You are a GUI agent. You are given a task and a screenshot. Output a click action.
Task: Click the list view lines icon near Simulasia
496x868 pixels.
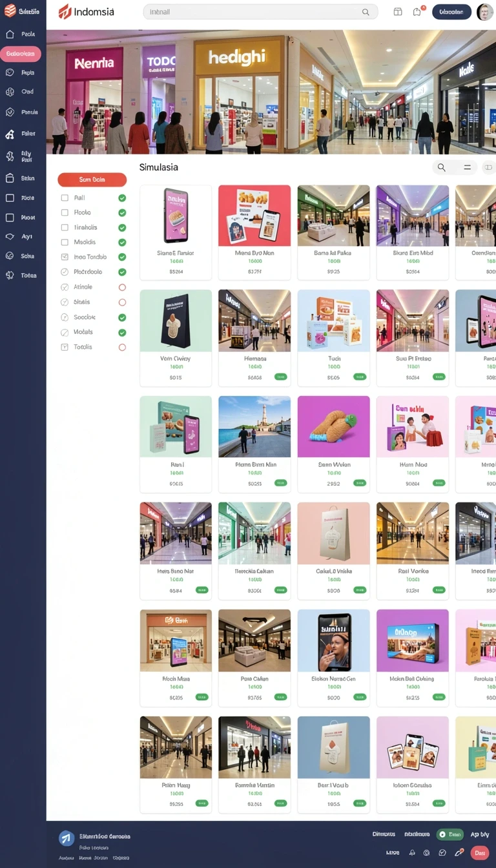pos(467,167)
